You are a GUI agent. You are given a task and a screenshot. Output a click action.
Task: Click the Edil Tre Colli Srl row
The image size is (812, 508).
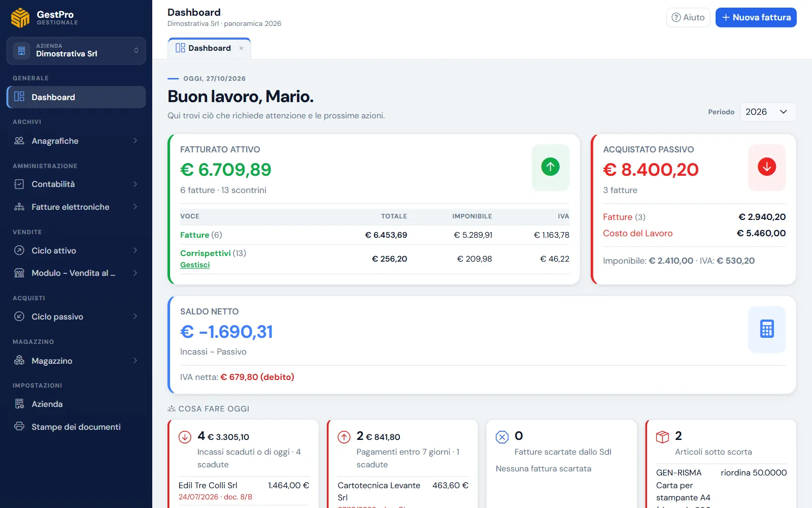pos(244,491)
